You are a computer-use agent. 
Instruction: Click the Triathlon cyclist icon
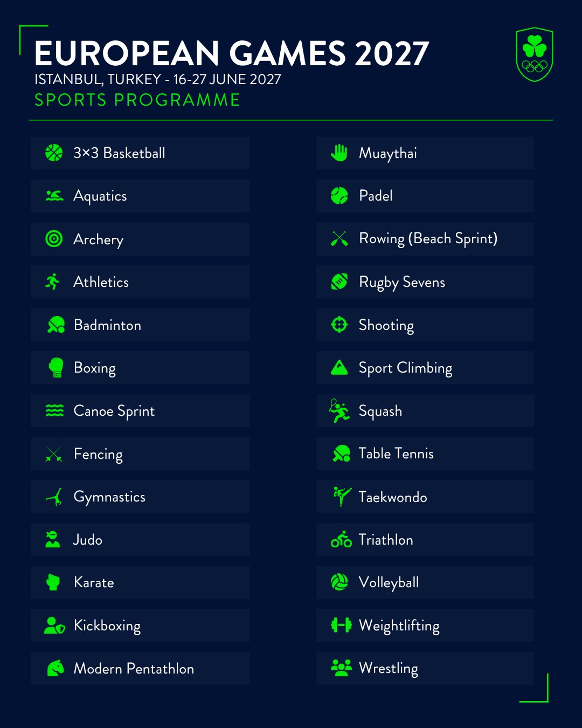[x=341, y=539]
